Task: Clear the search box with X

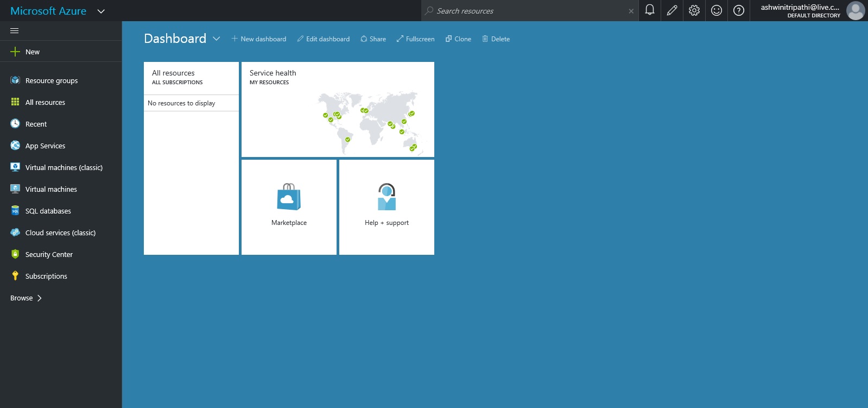Action: tap(631, 11)
